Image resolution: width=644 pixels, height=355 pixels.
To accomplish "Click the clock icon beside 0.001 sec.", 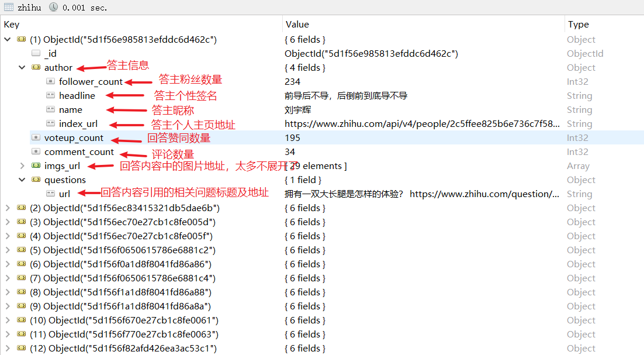I will (53, 7).
